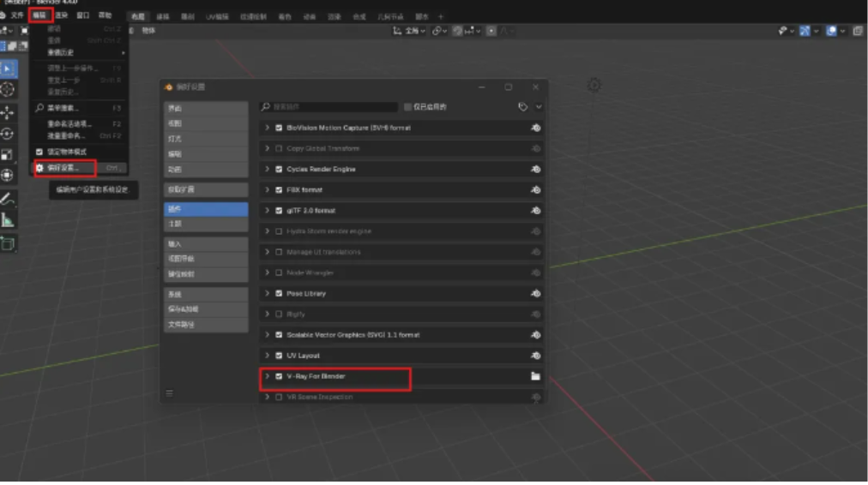Disable the BioVision Motion Capture add-on checkbox
The image size is (868, 485).
click(x=279, y=128)
